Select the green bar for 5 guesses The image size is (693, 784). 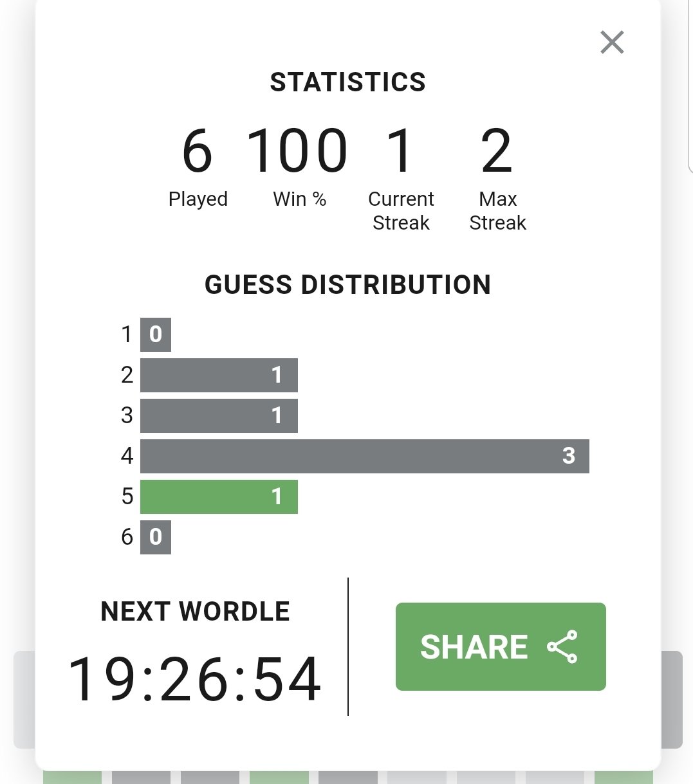[219, 497]
